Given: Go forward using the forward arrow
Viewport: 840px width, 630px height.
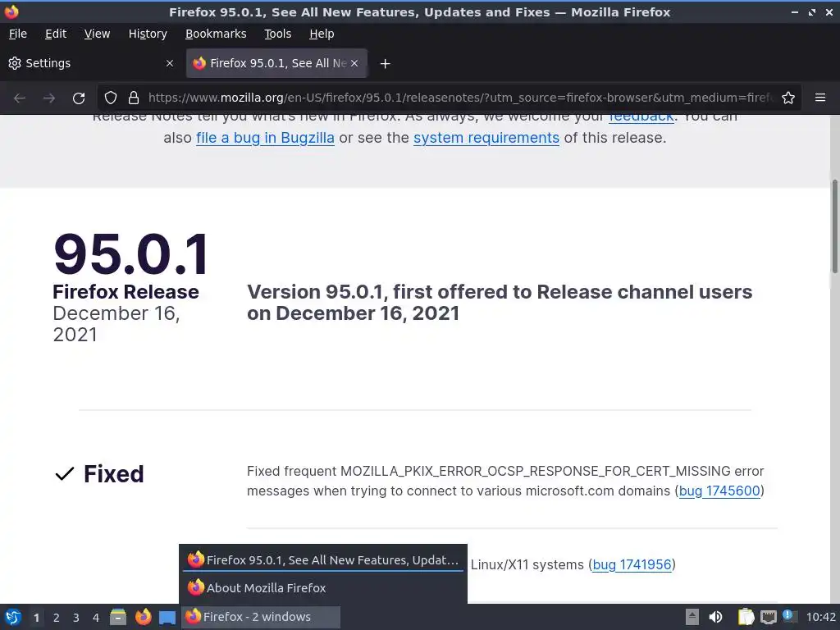Looking at the screenshot, I should 49,98.
